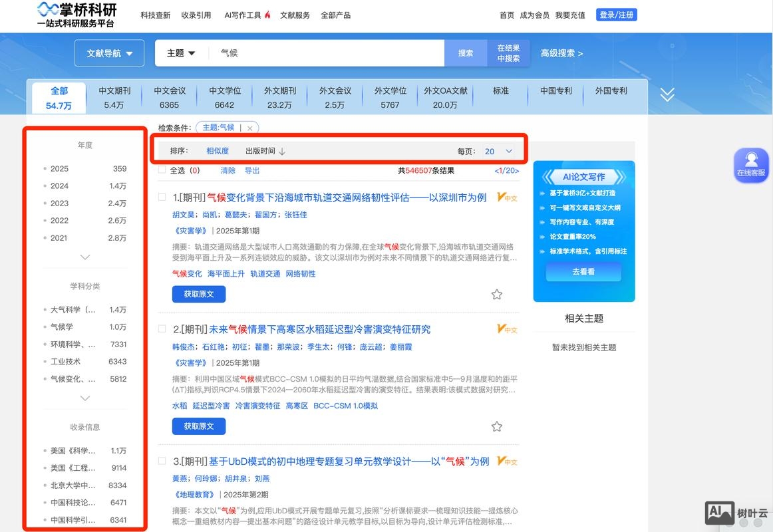
Task: Favorite the first result via its star icon
Action: pos(497,295)
